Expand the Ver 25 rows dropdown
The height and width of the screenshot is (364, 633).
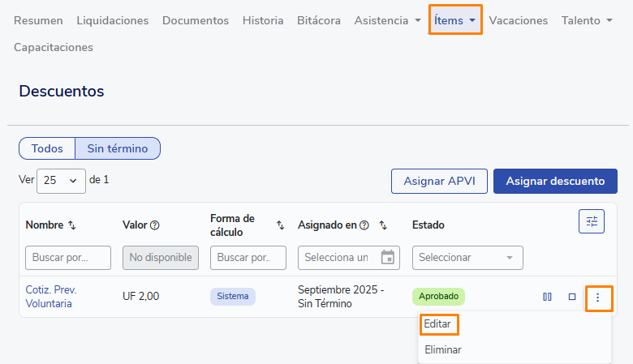click(x=61, y=181)
